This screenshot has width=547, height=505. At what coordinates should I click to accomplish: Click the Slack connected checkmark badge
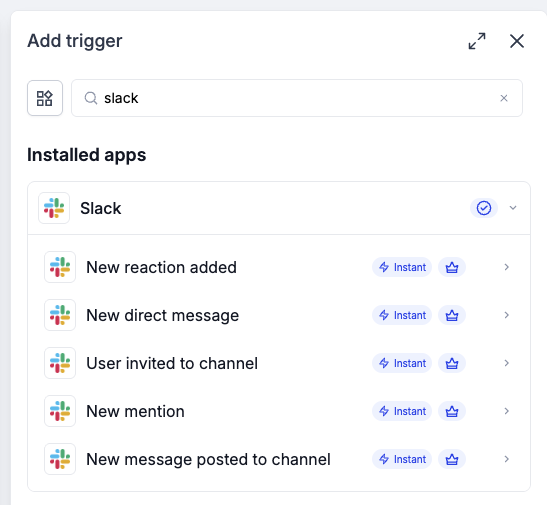484,208
